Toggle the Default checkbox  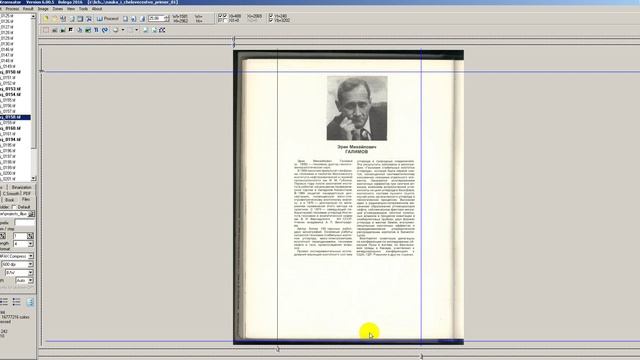click(x=15, y=207)
